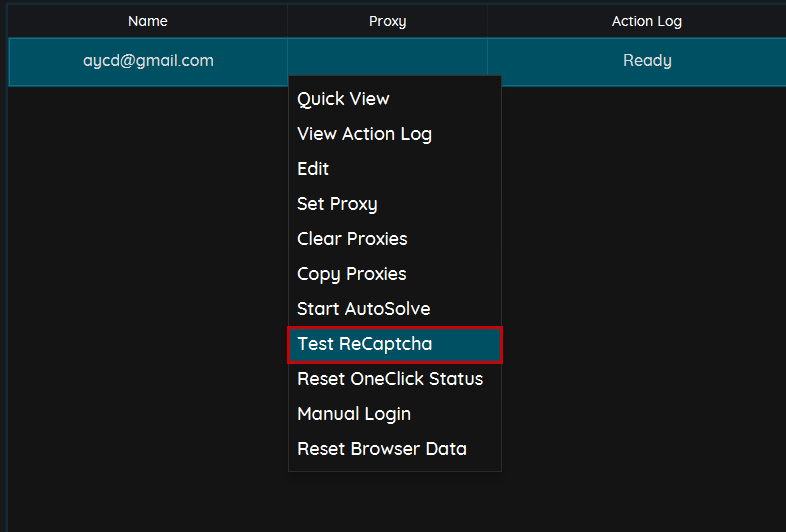Click Reset Browser Data menu entry

tap(382, 449)
